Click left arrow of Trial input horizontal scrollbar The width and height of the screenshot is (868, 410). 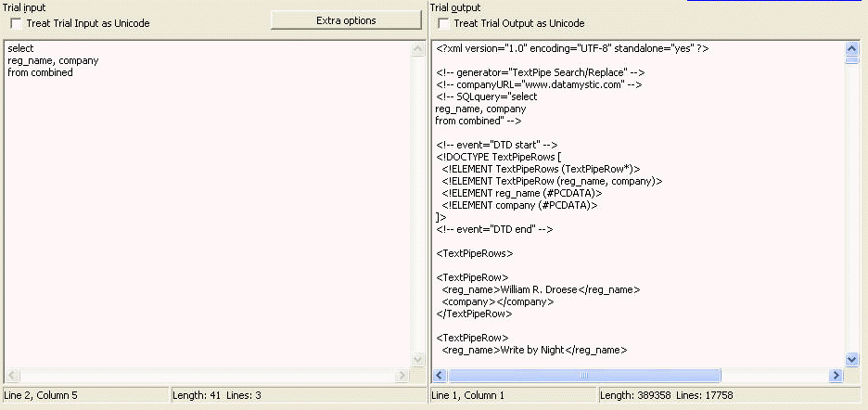(12, 375)
